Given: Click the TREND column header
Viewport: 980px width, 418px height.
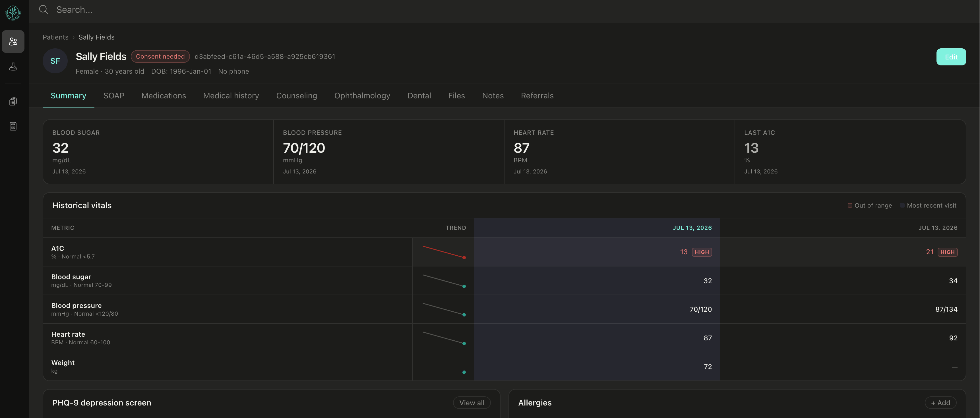Looking at the screenshot, I should pyautogui.click(x=456, y=228).
